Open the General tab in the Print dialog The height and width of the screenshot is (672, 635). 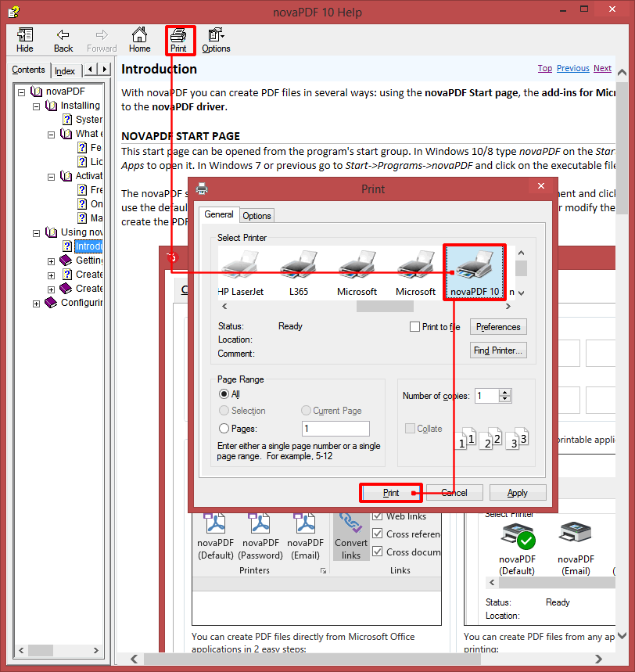point(219,214)
